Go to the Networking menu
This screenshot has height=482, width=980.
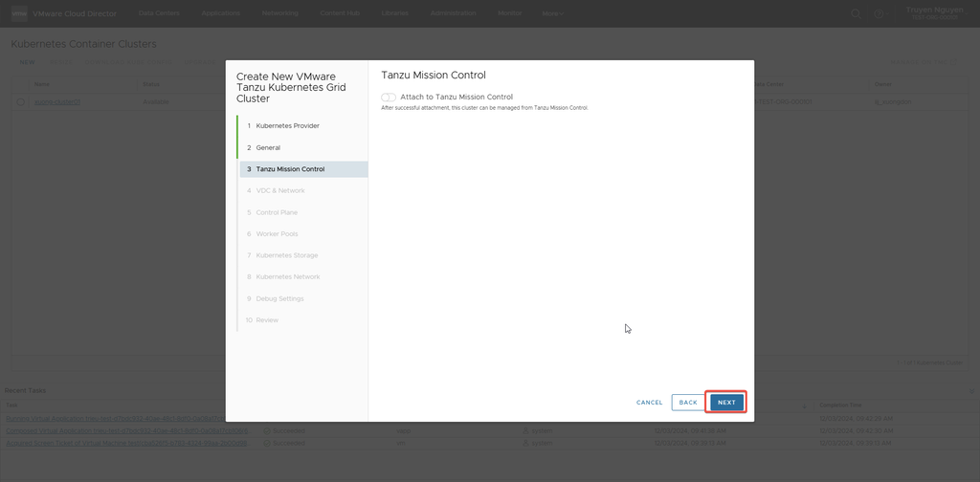pyautogui.click(x=280, y=13)
